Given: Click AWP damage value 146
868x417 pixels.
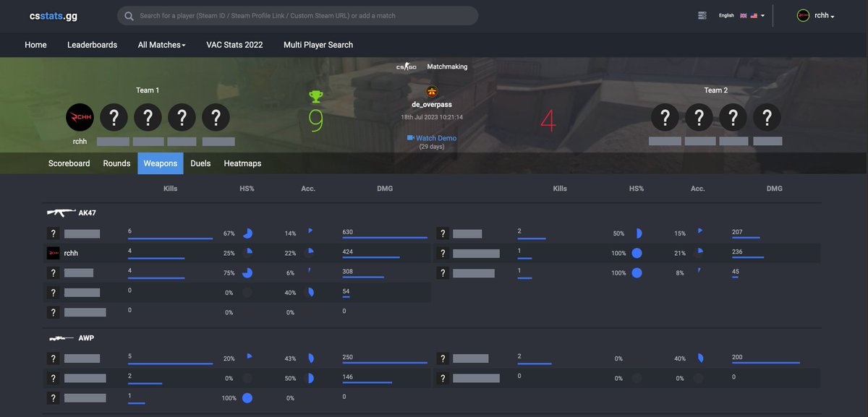Looking at the screenshot, I should [349, 375].
